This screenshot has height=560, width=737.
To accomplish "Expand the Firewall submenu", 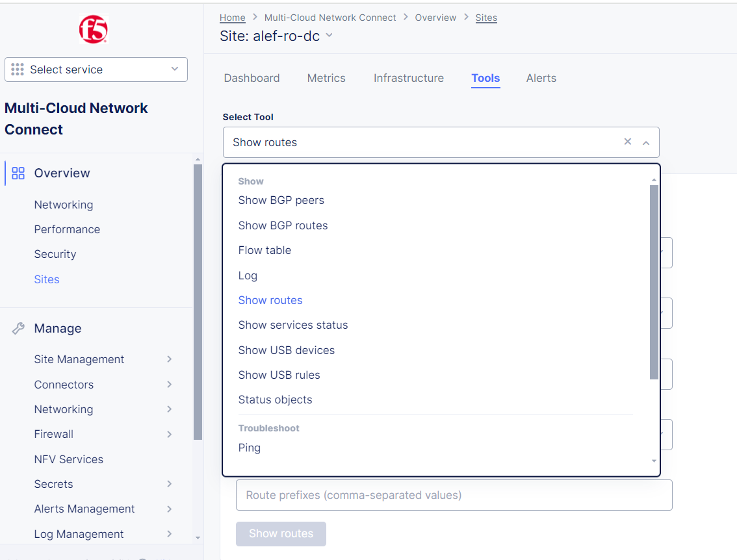I will click(x=169, y=434).
